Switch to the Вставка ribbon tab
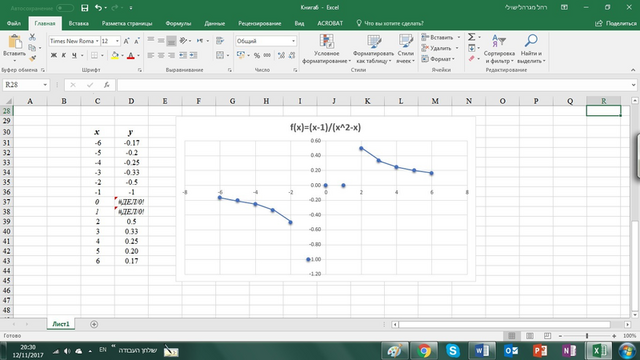Image resolution: width=640 pixels, height=360 pixels. click(x=78, y=23)
